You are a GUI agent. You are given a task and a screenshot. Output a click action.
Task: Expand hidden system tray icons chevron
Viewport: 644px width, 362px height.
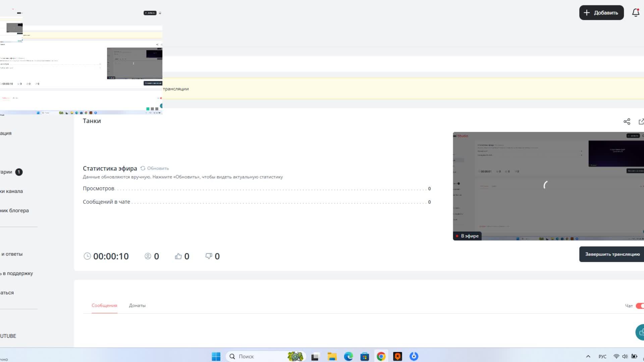pyautogui.click(x=588, y=356)
